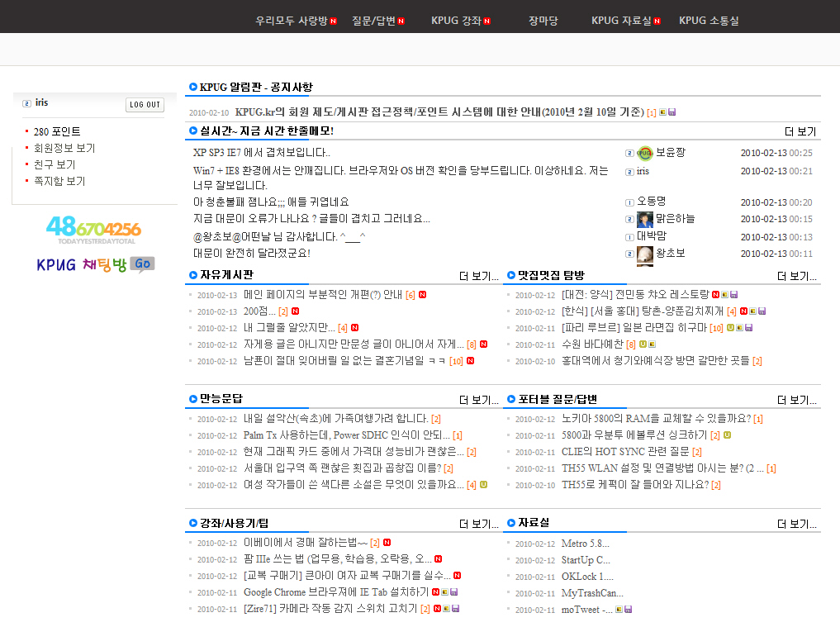
Task: Click the update icon on 5800과 우분투 에볼루션 post
Action: point(727,435)
